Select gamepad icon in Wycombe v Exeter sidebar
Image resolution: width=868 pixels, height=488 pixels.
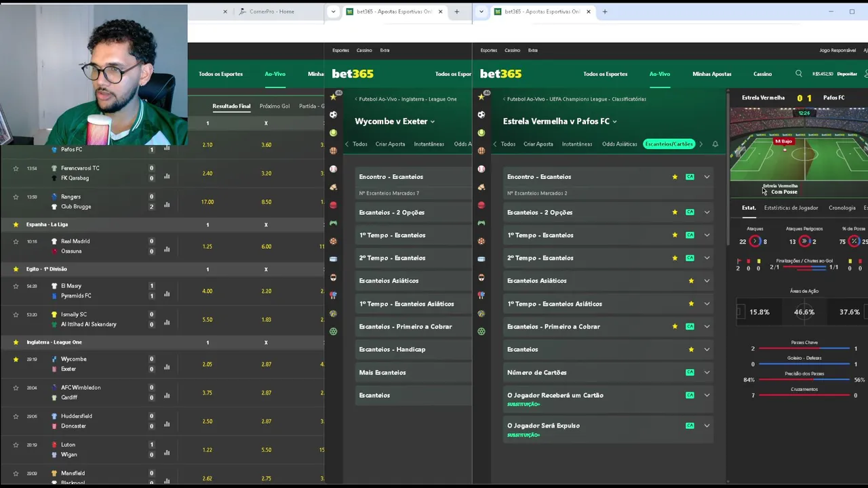(x=333, y=223)
